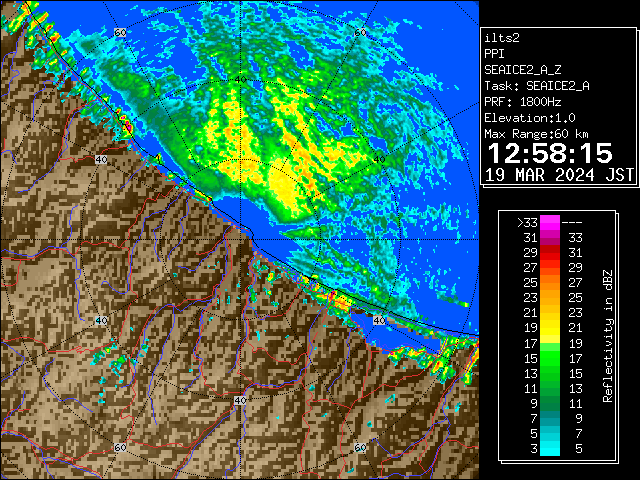Click the southeast 60 km range ring label
The height and width of the screenshot is (480, 640).
click(360, 447)
